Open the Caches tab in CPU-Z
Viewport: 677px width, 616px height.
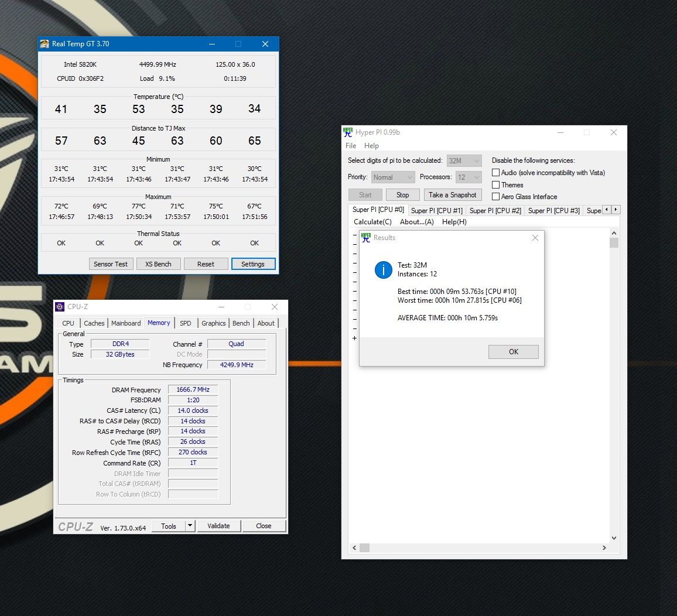pyautogui.click(x=94, y=323)
